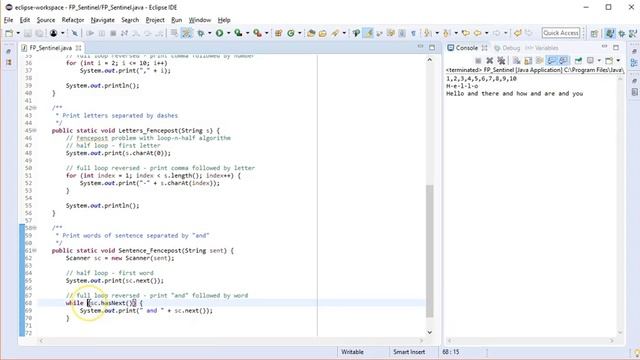Click the Step Over debug icon
The image size is (640, 360).
click(147, 33)
